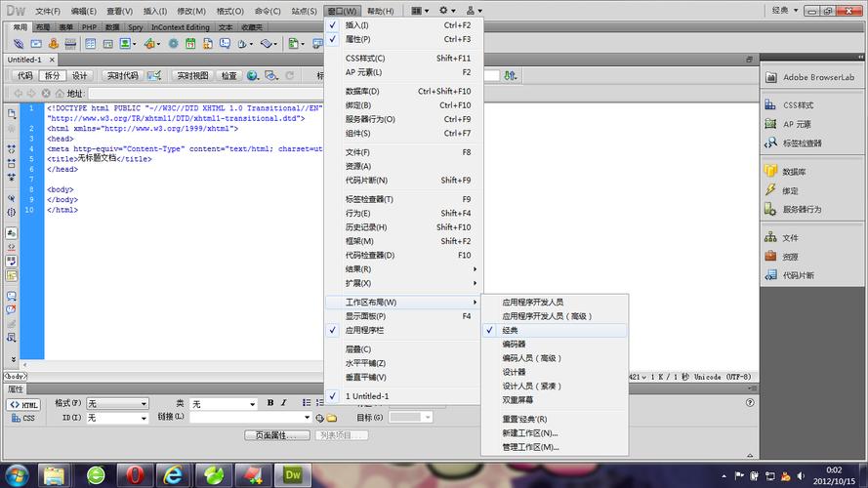Click the preview in browser globe icon

[x=253, y=76]
